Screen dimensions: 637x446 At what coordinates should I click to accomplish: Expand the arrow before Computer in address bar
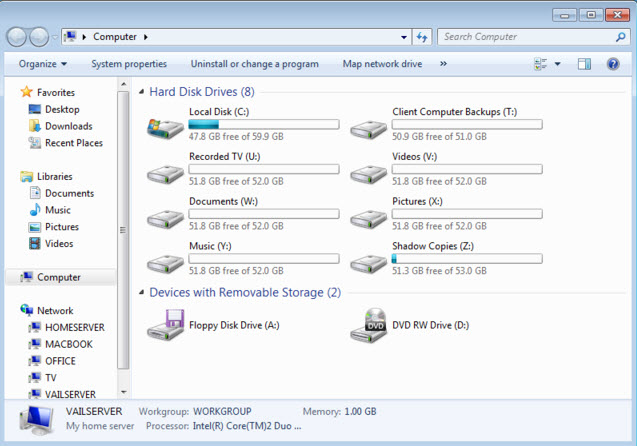84,37
